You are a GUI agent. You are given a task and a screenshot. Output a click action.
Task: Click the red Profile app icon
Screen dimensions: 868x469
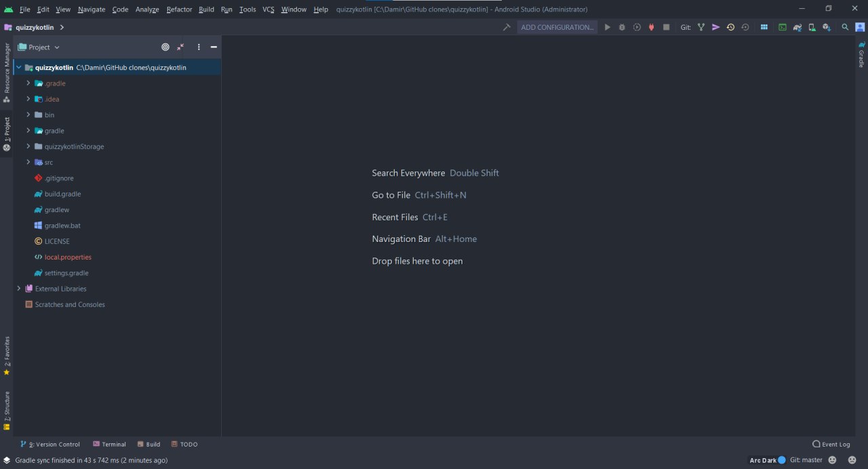click(652, 27)
